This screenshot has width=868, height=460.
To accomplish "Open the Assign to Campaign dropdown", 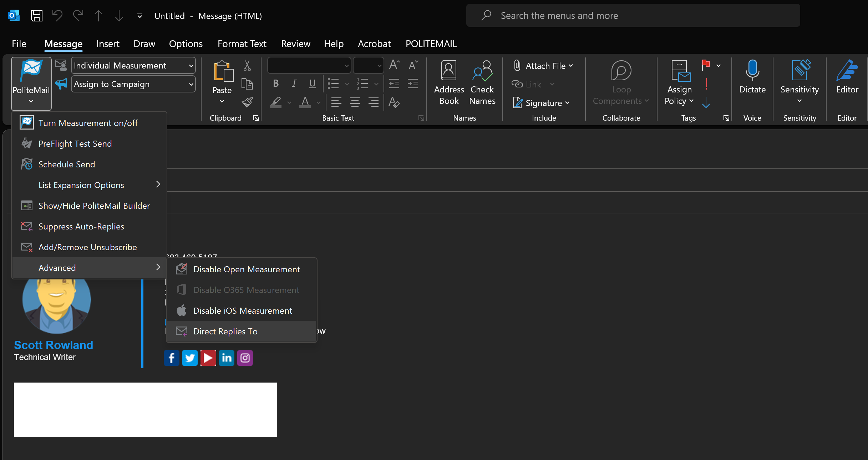I will coord(133,84).
